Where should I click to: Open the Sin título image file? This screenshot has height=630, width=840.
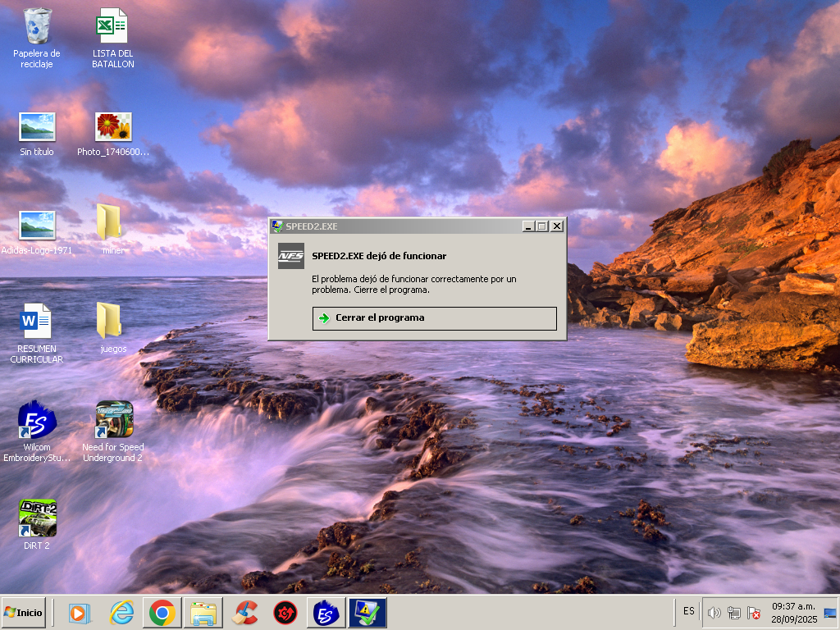pyautogui.click(x=37, y=127)
